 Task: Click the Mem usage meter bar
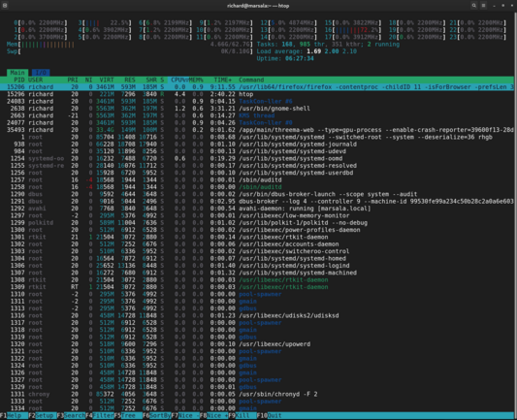point(130,45)
